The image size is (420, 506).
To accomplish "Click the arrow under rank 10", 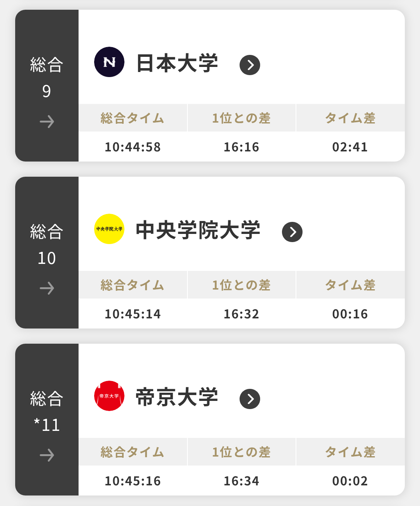I will 47,288.
